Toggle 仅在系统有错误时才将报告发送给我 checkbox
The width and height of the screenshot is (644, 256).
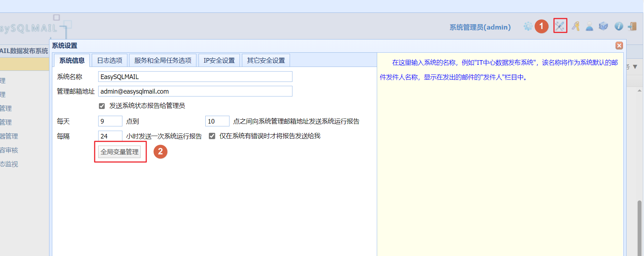tap(212, 136)
